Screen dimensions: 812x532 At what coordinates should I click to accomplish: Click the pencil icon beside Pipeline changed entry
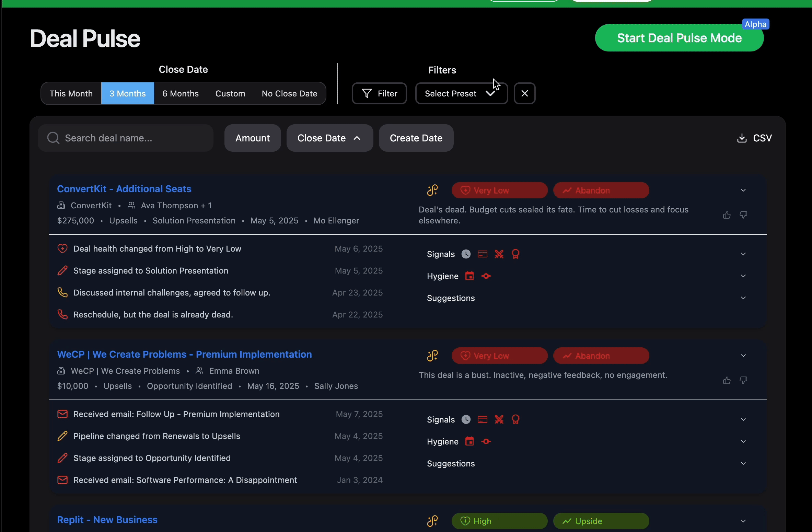point(62,436)
